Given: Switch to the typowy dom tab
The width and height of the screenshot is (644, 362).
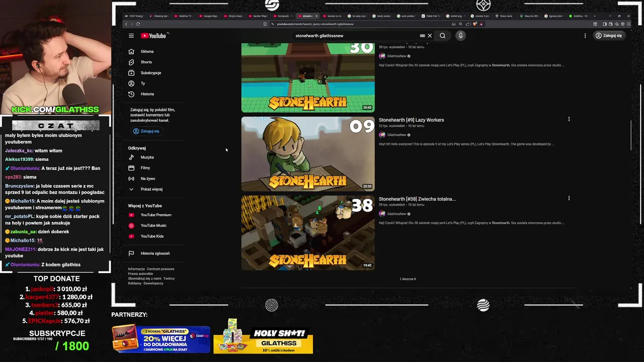Looking at the screenshot, I should coord(554,16).
